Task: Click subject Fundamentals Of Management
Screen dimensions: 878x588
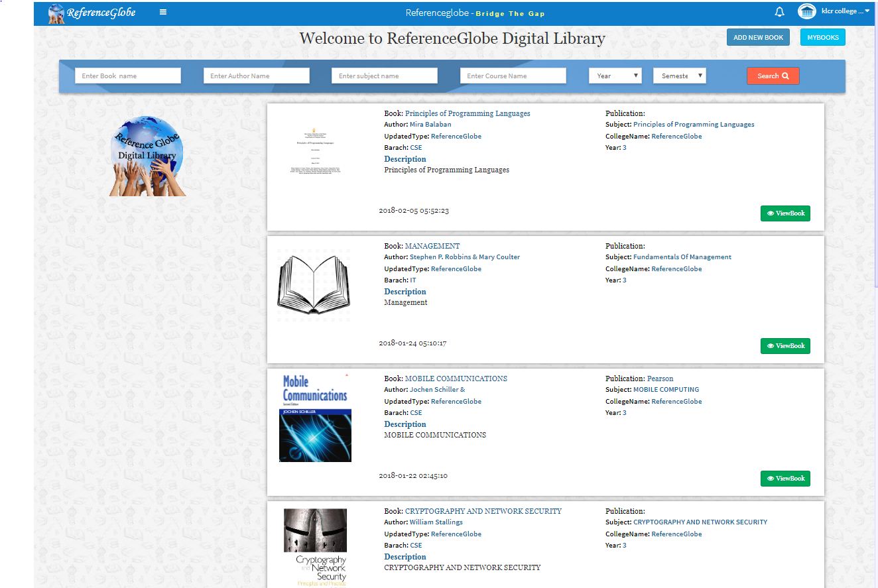Action: 682,257
